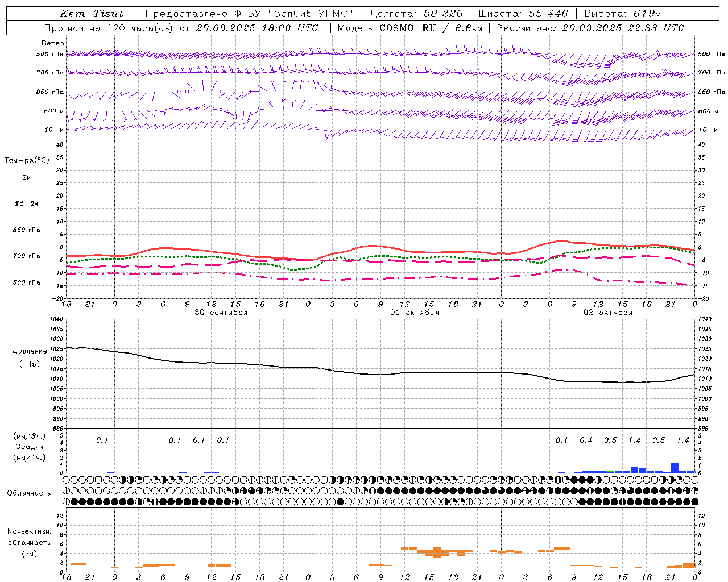This screenshot has width=728, height=582.
Task: Click the 'Ветер' wind panel label
Action: 53,43
